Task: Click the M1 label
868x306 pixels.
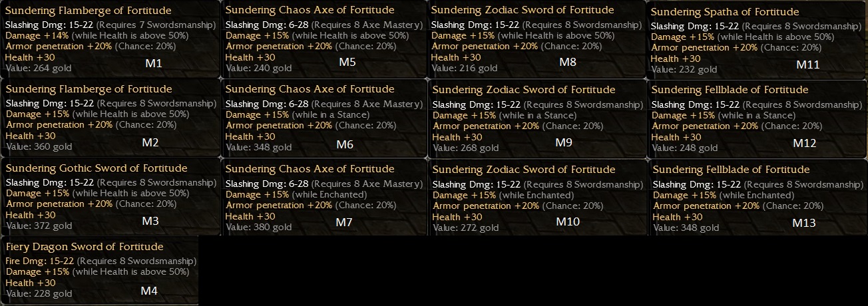Action: point(153,63)
